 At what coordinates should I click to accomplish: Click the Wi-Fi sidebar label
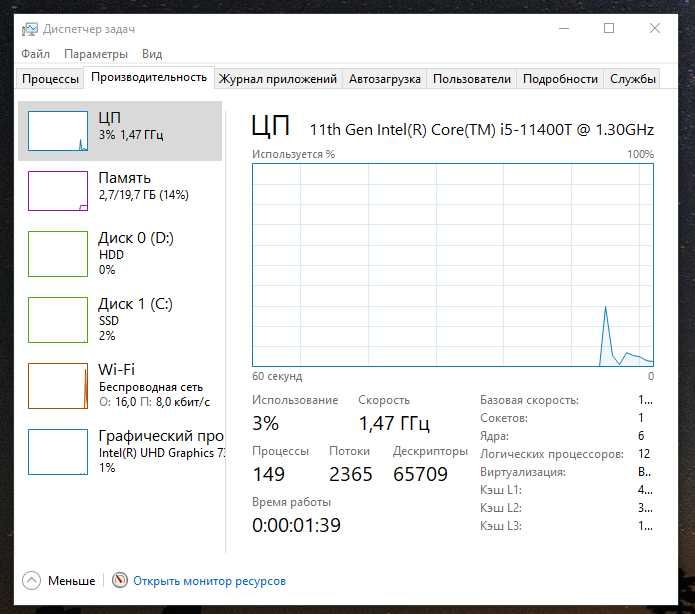pyautogui.click(x=117, y=369)
